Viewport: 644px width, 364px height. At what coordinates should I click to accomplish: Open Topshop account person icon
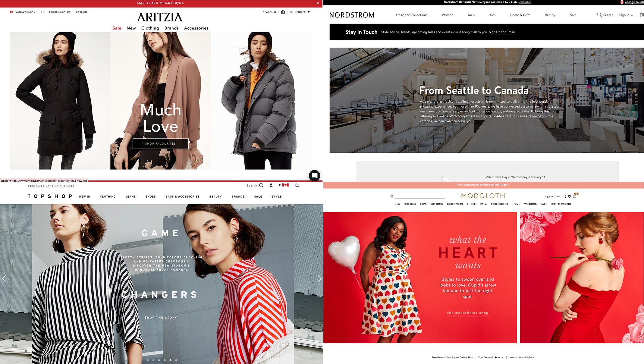point(271,185)
